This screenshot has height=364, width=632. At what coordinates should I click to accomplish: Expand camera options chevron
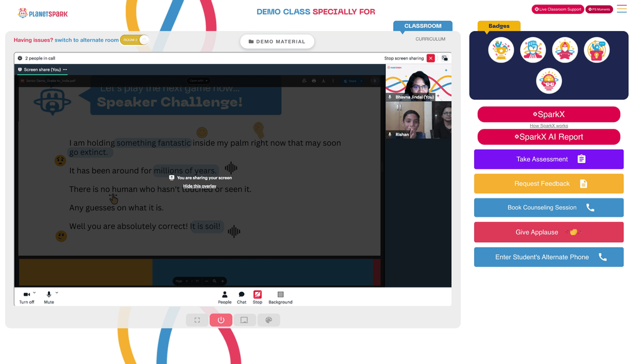35,293
